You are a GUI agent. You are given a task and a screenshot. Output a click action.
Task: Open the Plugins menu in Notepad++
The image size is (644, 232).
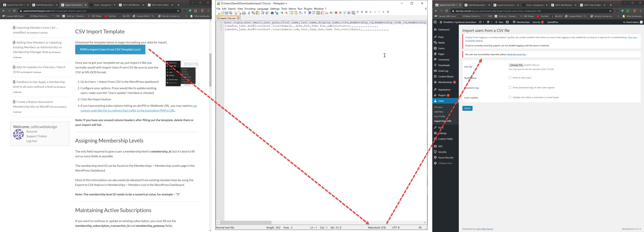point(308,9)
